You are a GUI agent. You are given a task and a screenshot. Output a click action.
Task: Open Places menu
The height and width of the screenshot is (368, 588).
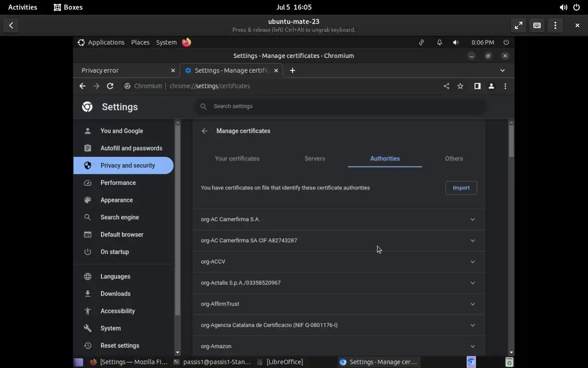[x=140, y=42]
